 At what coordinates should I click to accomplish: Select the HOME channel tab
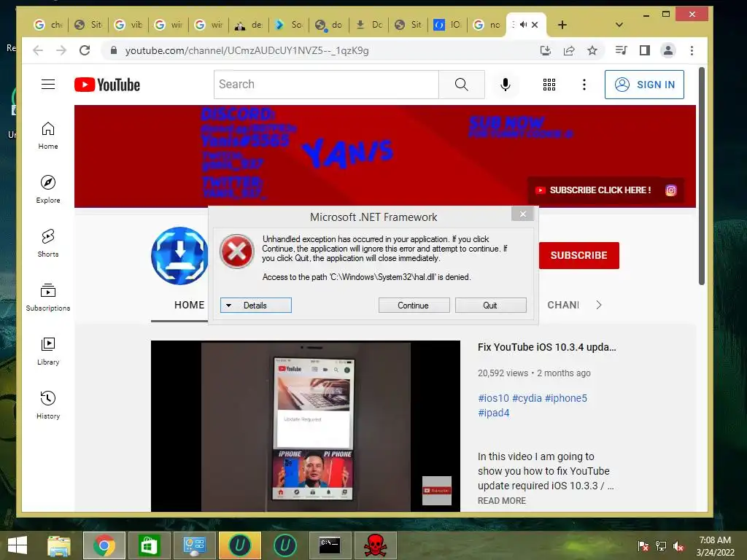(x=189, y=305)
